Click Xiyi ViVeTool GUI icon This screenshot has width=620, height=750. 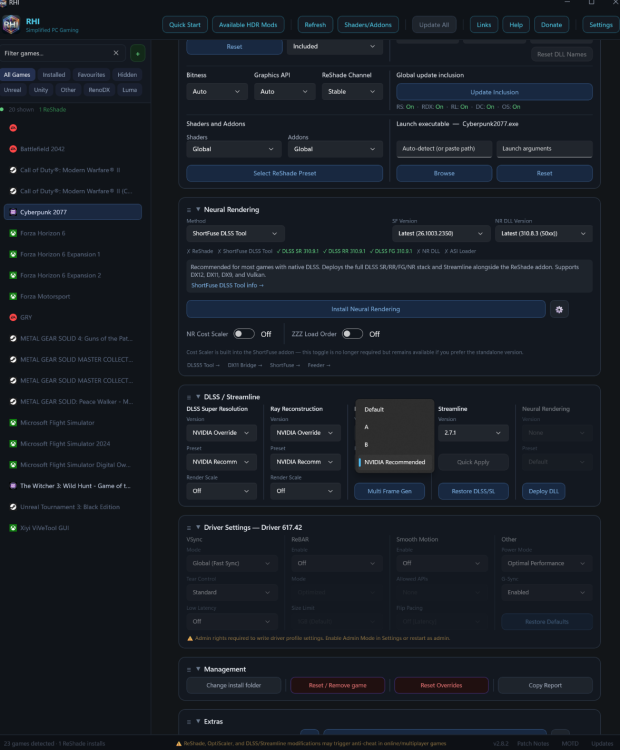(13, 528)
